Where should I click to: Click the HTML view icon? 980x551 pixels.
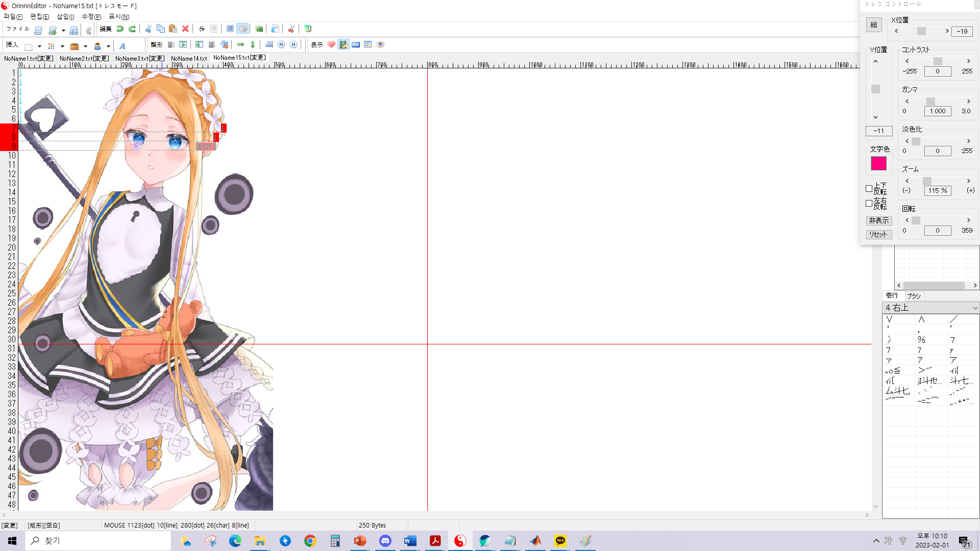click(356, 45)
